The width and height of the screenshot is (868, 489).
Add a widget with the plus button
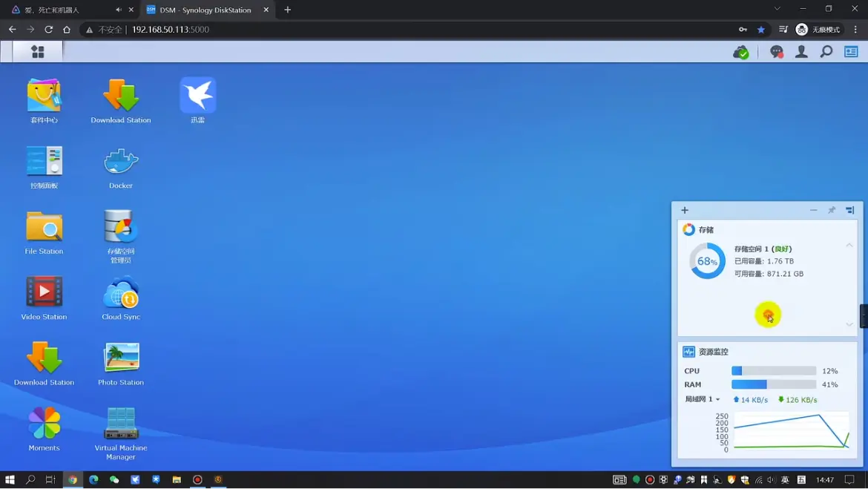tap(685, 210)
